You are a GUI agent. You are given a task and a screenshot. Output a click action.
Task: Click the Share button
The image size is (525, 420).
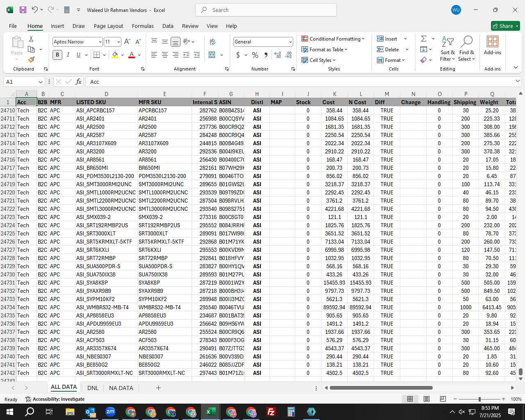point(505,26)
